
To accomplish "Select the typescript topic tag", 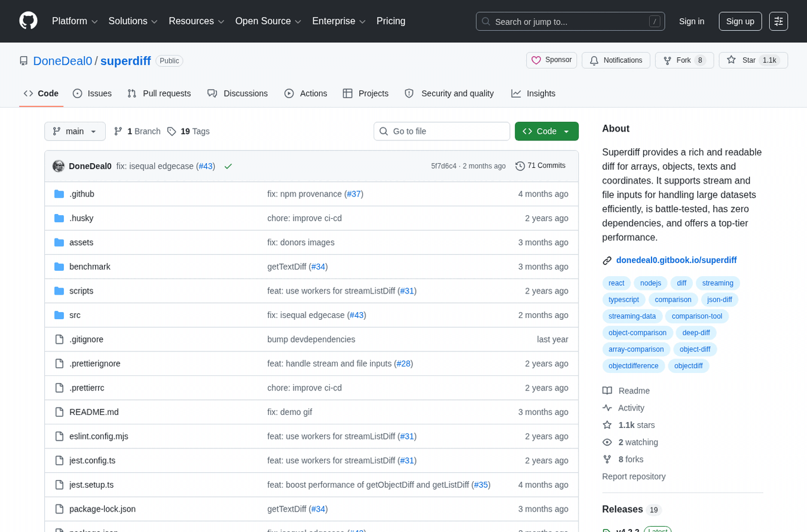I will point(623,299).
